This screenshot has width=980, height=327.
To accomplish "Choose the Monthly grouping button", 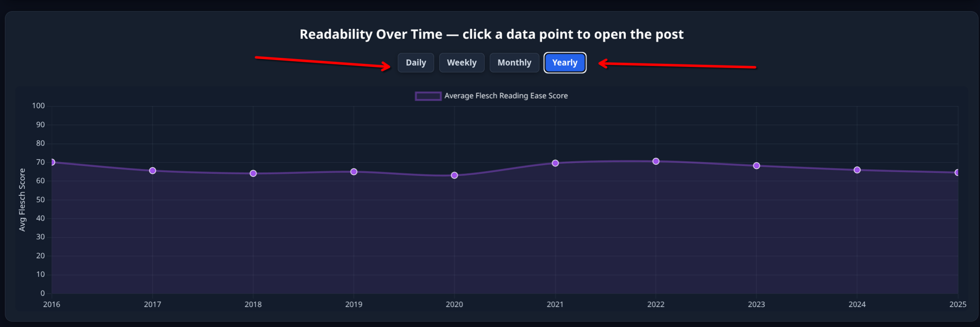I will pyautogui.click(x=514, y=63).
